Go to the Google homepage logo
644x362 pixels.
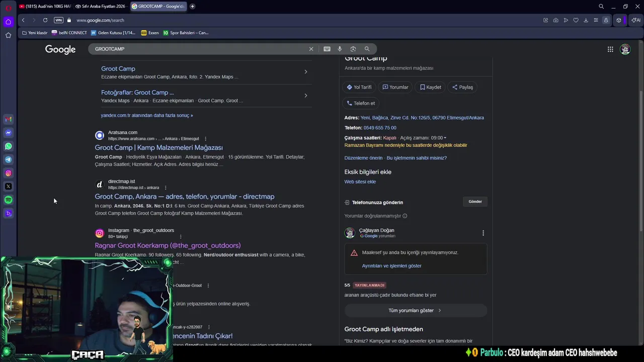pyautogui.click(x=60, y=49)
